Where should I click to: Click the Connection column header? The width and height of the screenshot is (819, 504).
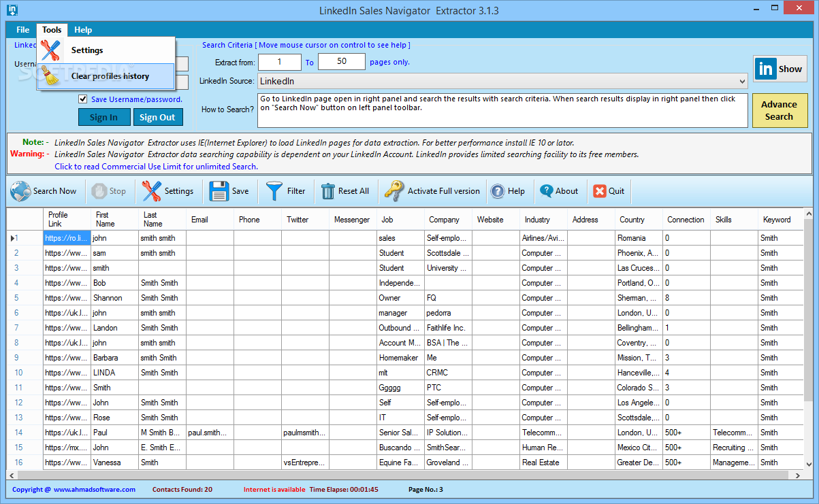(x=686, y=219)
